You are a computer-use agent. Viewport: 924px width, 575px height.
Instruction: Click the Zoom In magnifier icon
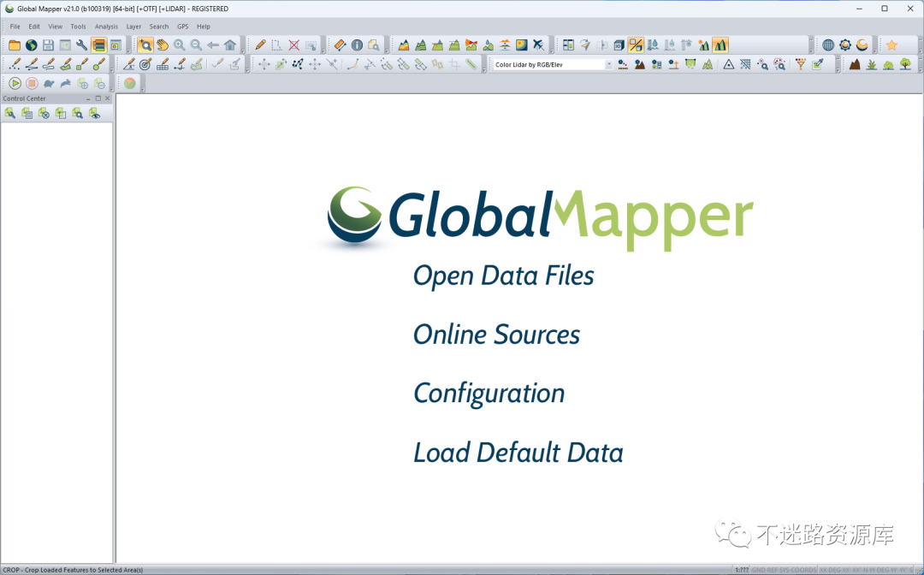click(179, 45)
